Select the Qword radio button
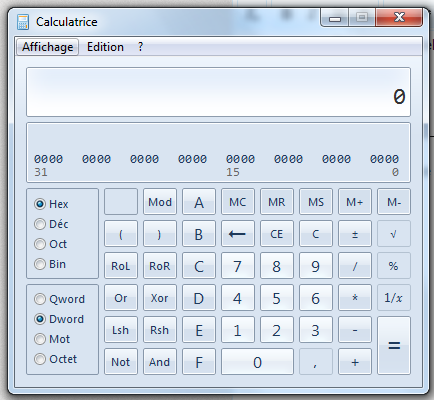Viewport: 434px width, 400px height. click(40, 299)
